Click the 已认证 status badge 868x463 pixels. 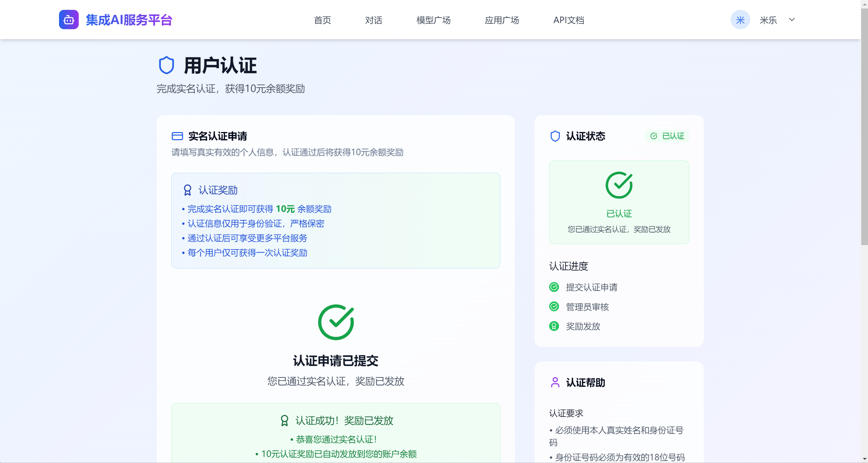tap(667, 136)
